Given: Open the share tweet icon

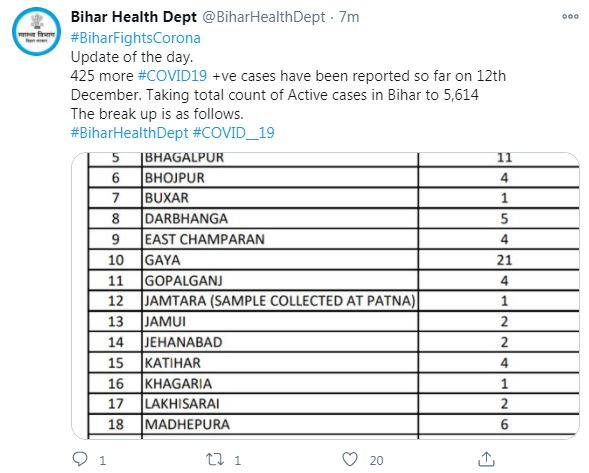Looking at the screenshot, I should click(486, 459).
